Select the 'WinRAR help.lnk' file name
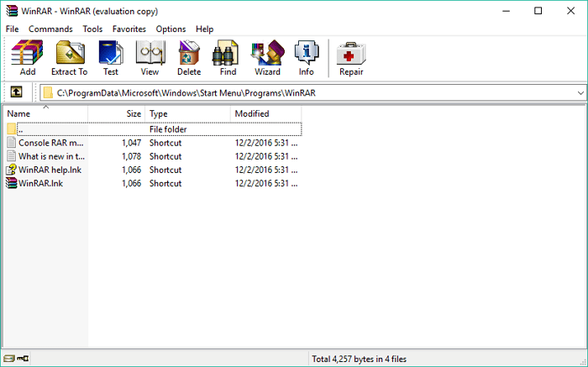 point(50,170)
